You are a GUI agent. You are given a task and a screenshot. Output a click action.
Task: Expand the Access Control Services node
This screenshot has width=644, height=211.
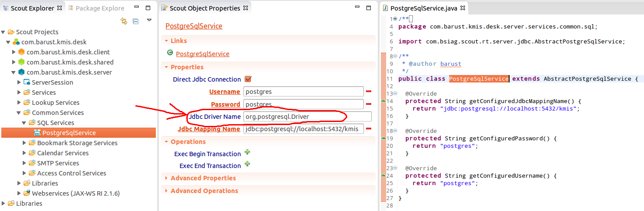click(x=25, y=173)
